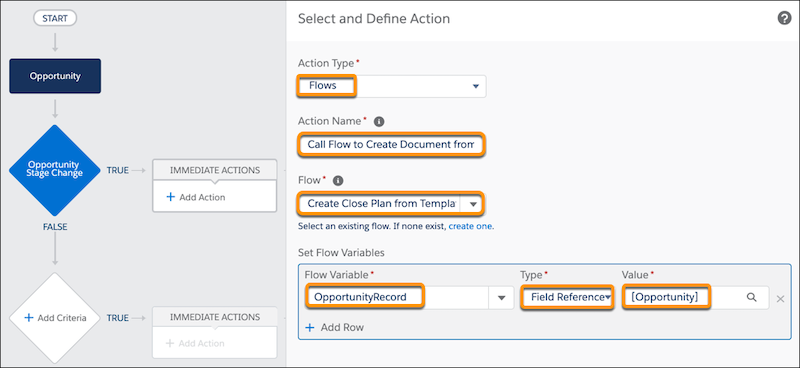Expand the Flow selection dropdown arrow
The height and width of the screenshot is (368, 800).
(473, 204)
